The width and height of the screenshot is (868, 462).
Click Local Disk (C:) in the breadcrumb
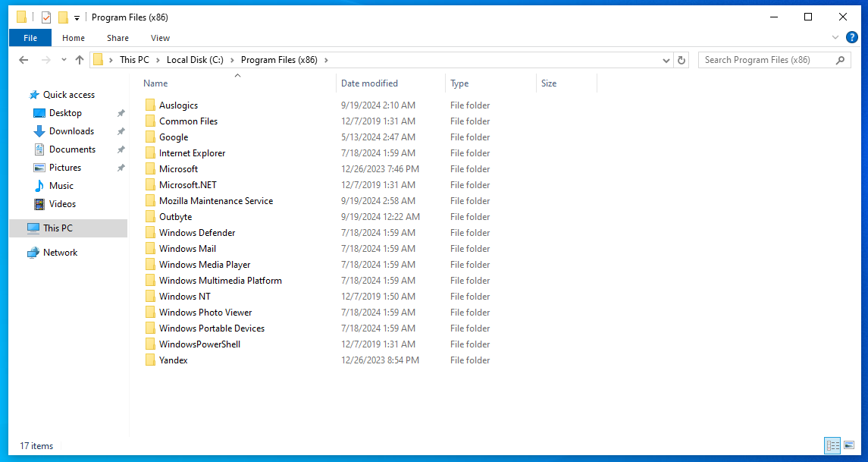195,60
